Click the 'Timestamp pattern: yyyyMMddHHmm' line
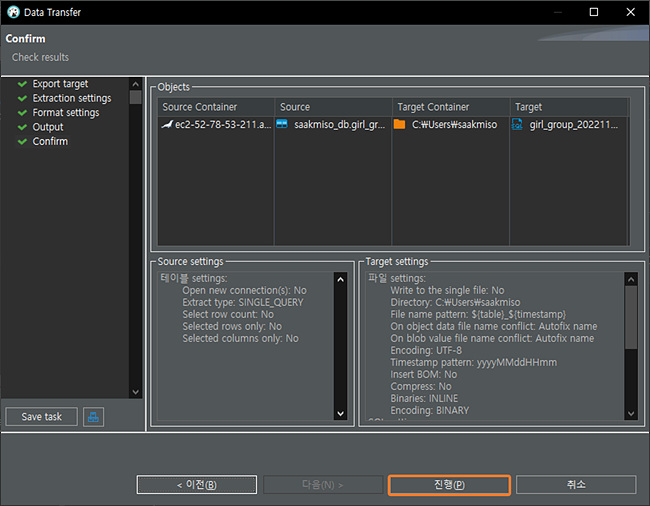This screenshot has height=506, width=650. [x=474, y=363]
